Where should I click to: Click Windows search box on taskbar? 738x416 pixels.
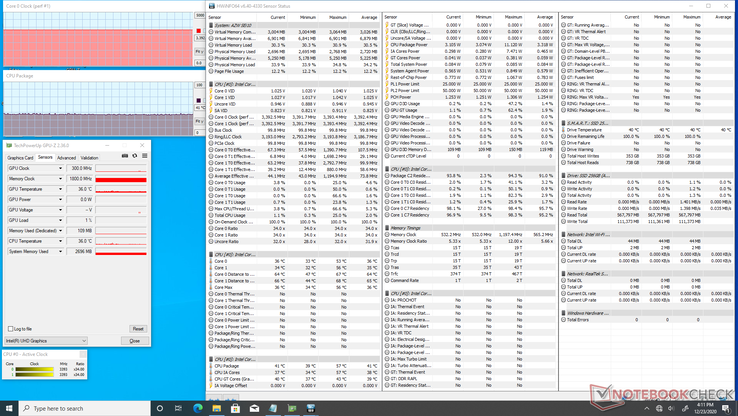coord(85,408)
